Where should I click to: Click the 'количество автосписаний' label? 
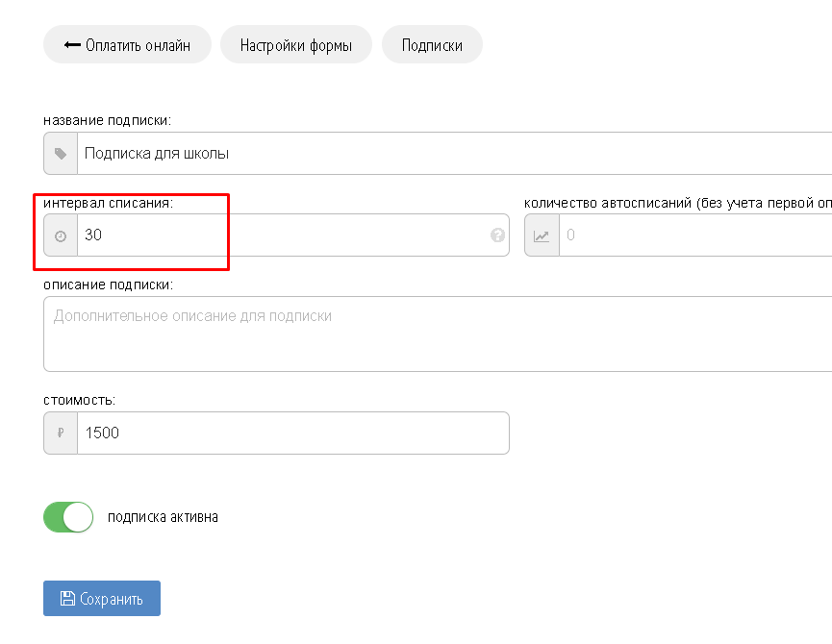click(x=677, y=203)
